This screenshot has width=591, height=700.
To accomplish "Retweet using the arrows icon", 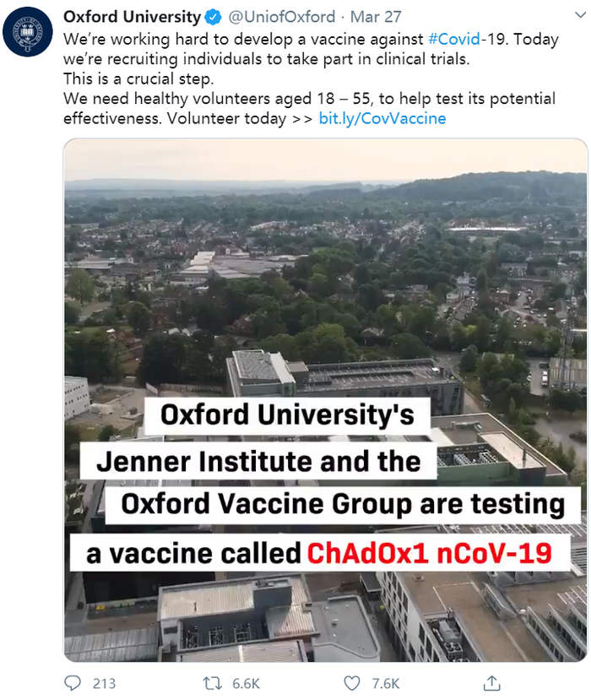I will (213, 682).
